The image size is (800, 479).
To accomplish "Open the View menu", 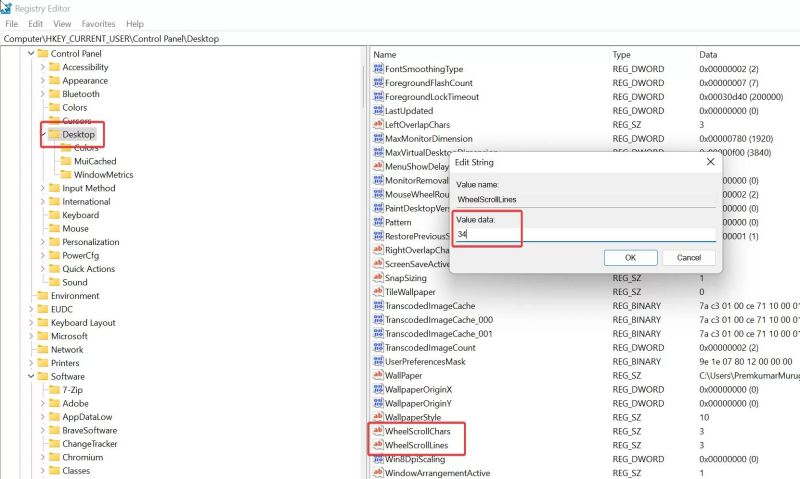I will pyautogui.click(x=62, y=23).
